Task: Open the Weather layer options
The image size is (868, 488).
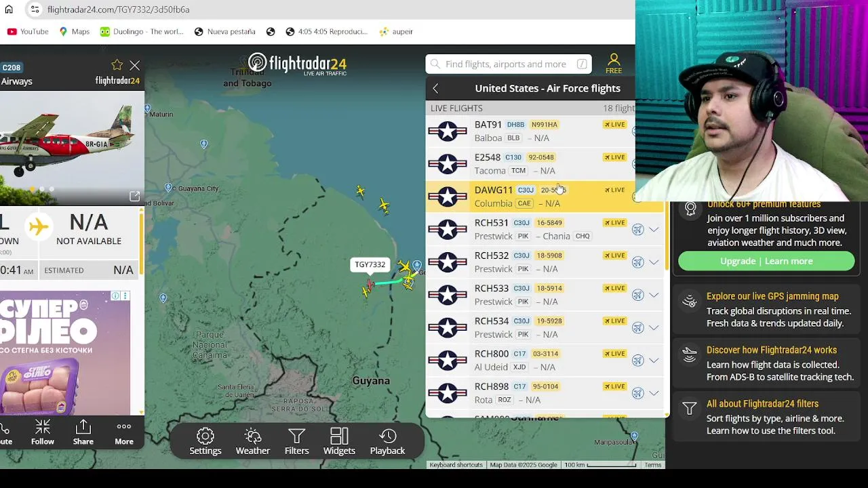Action: pos(252,441)
